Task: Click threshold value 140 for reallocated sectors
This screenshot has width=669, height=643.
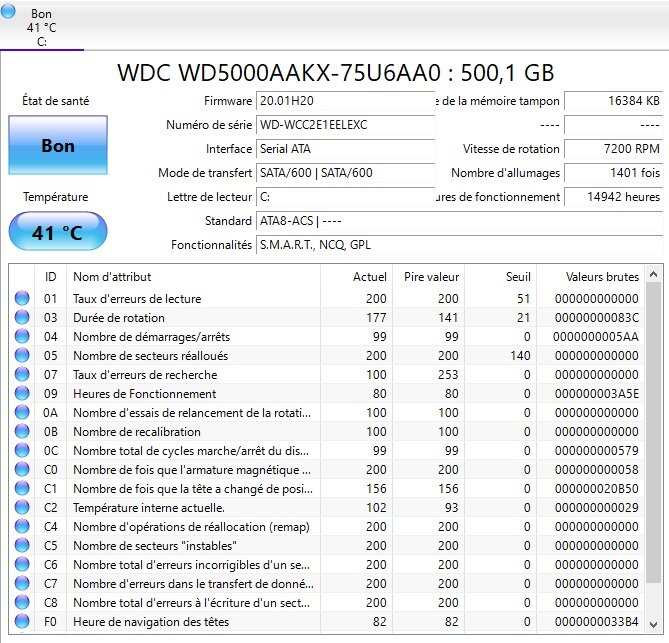Action: coord(520,355)
